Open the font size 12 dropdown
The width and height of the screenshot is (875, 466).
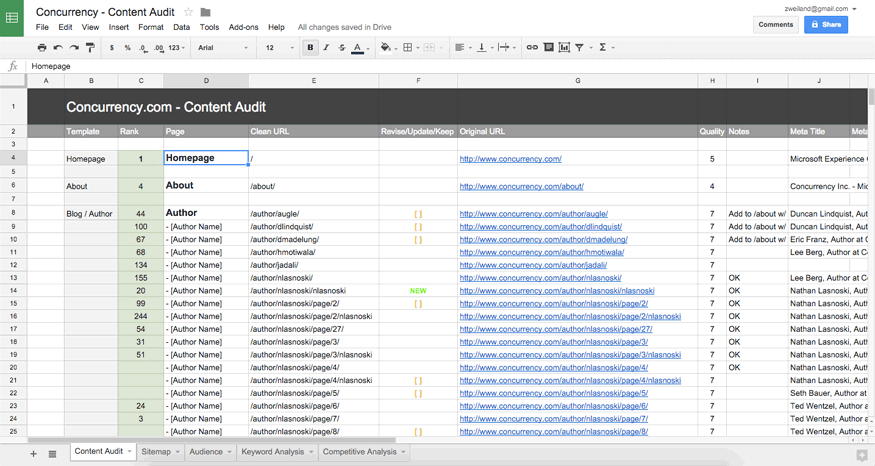pos(280,47)
